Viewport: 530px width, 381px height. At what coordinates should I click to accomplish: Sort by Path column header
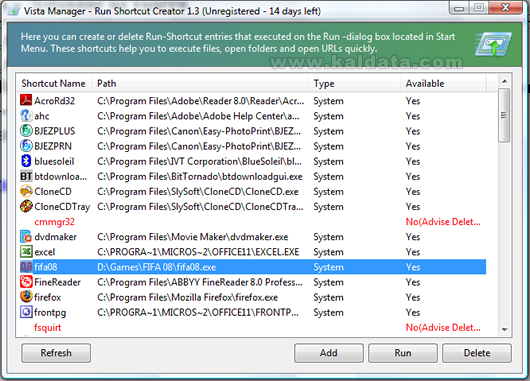click(200, 84)
